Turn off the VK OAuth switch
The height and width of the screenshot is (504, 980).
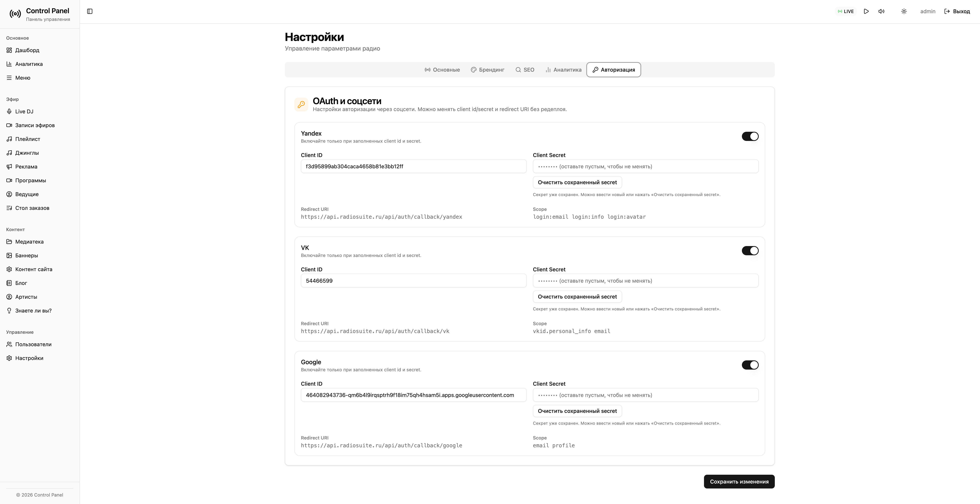(x=750, y=250)
